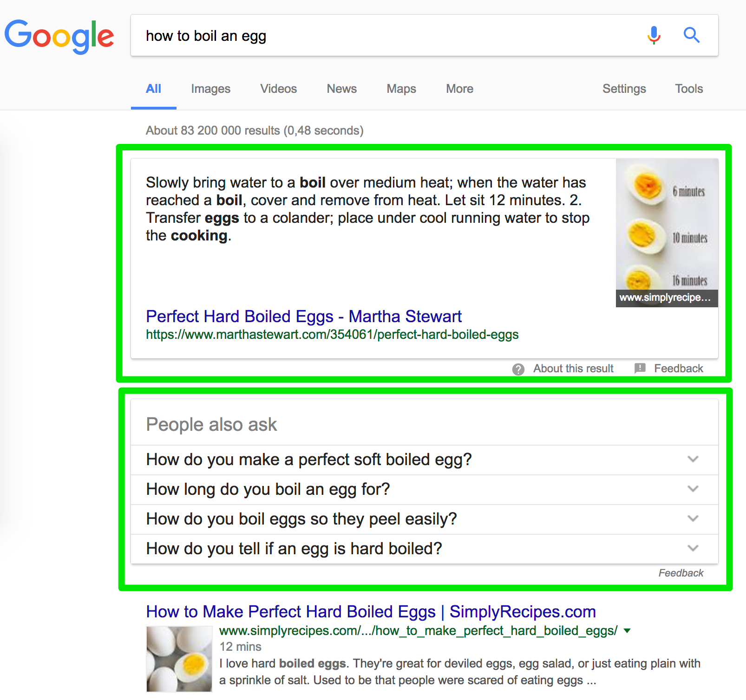Click the egg timing thumbnail in featured snippet
746x700 pixels.
(667, 233)
